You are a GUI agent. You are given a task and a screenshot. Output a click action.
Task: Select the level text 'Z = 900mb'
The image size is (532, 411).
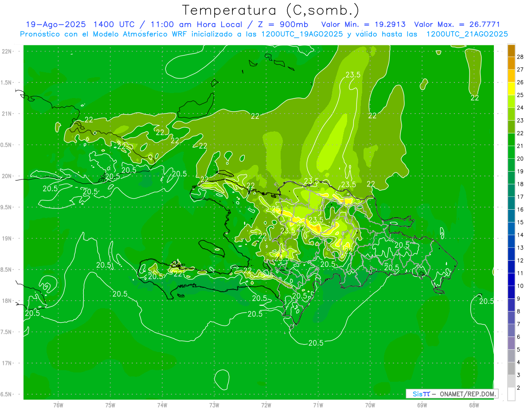coord(282,24)
